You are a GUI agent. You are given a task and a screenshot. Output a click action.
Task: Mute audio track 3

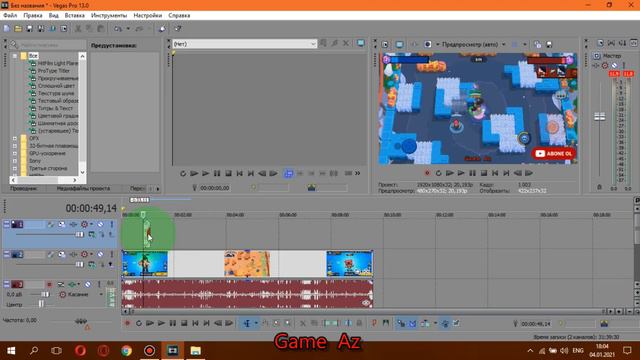88,284
